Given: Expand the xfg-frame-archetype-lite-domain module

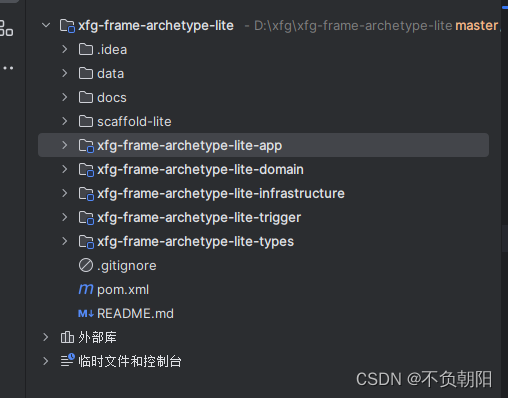Looking at the screenshot, I should 65,169.
